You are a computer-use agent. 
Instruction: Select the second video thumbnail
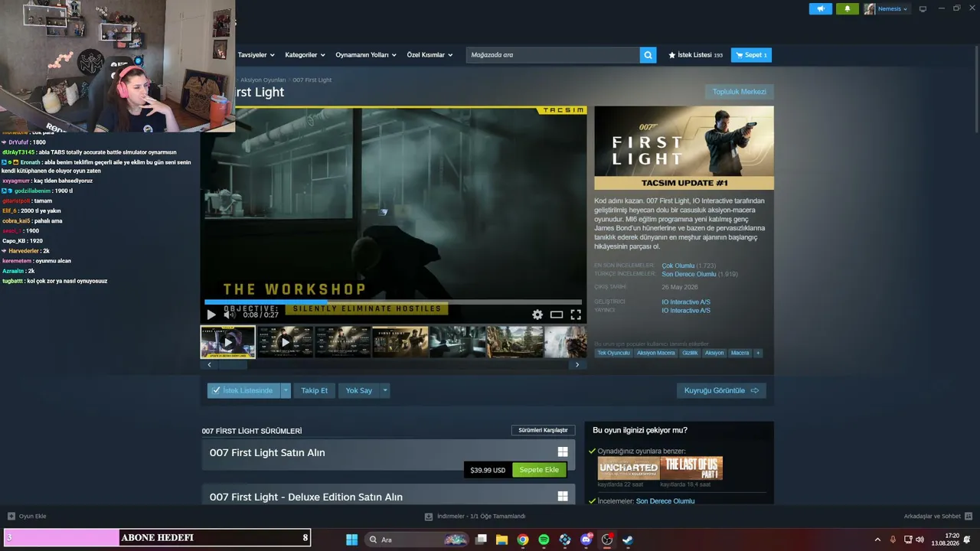click(285, 342)
